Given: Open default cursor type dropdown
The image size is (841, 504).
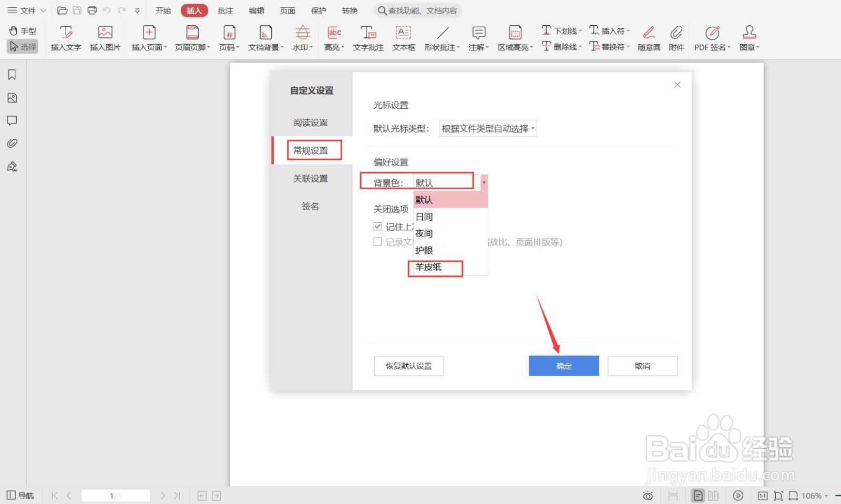Looking at the screenshot, I should click(488, 128).
